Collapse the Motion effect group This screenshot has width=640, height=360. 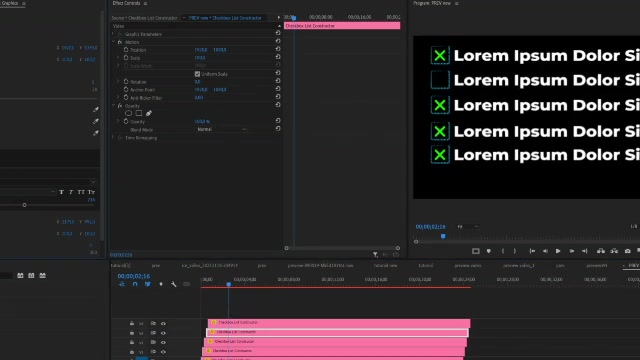(x=114, y=42)
